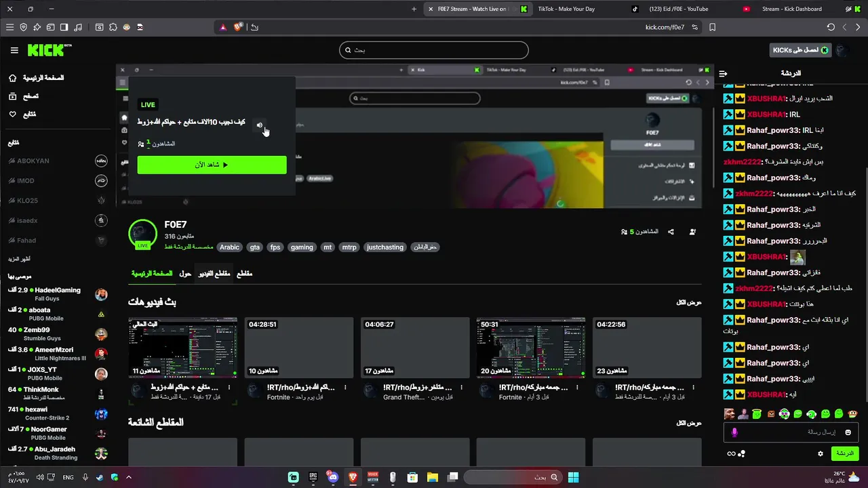Open Epic Games Launcher in taskbar
Screen dimensions: 868x488
313,477
